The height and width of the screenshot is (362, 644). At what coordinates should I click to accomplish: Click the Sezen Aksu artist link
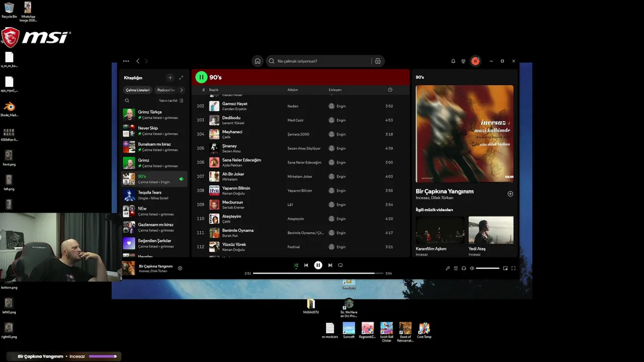coord(231,151)
